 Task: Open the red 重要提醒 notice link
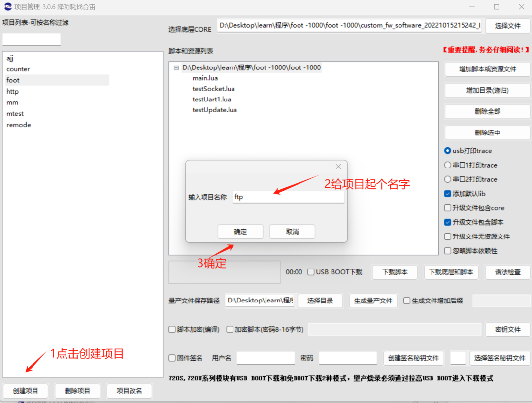tap(486, 50)
